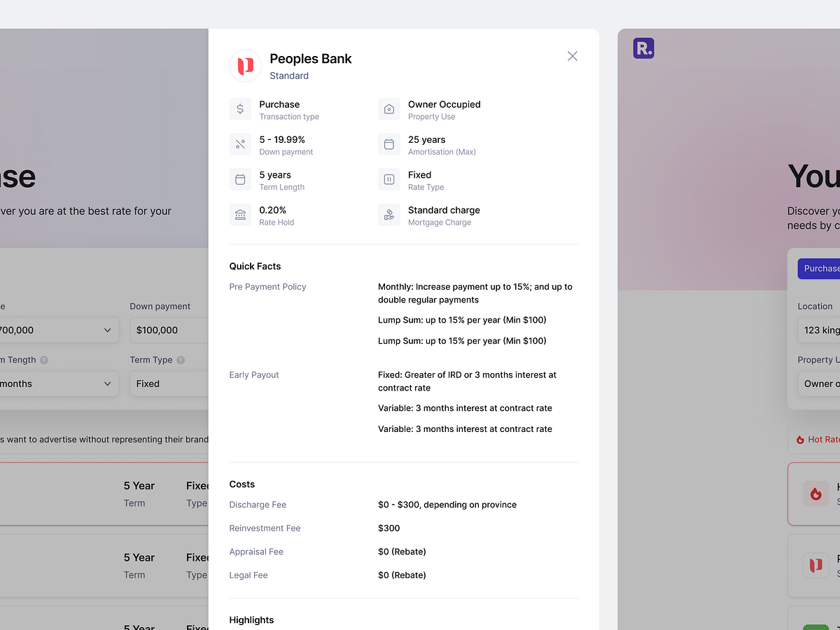Screen dimensions: 840x630
Task: Click the 5 - 19.99% down payment value
Action: 282,139
